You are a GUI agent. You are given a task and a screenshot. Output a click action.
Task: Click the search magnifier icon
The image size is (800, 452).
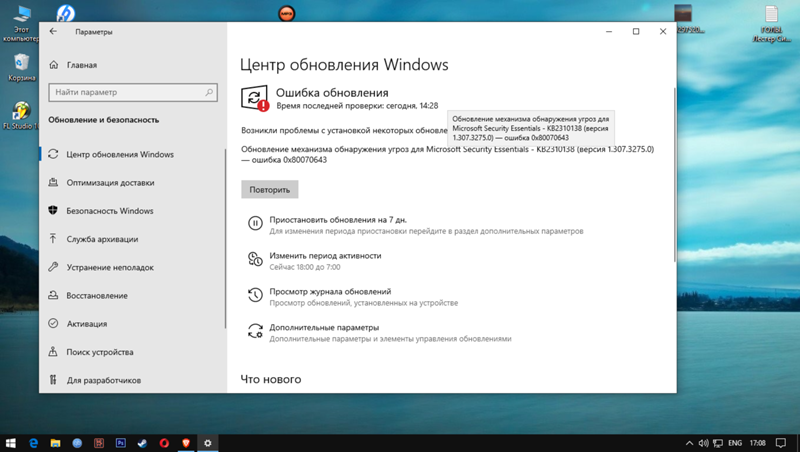click(x=209, y=92)
